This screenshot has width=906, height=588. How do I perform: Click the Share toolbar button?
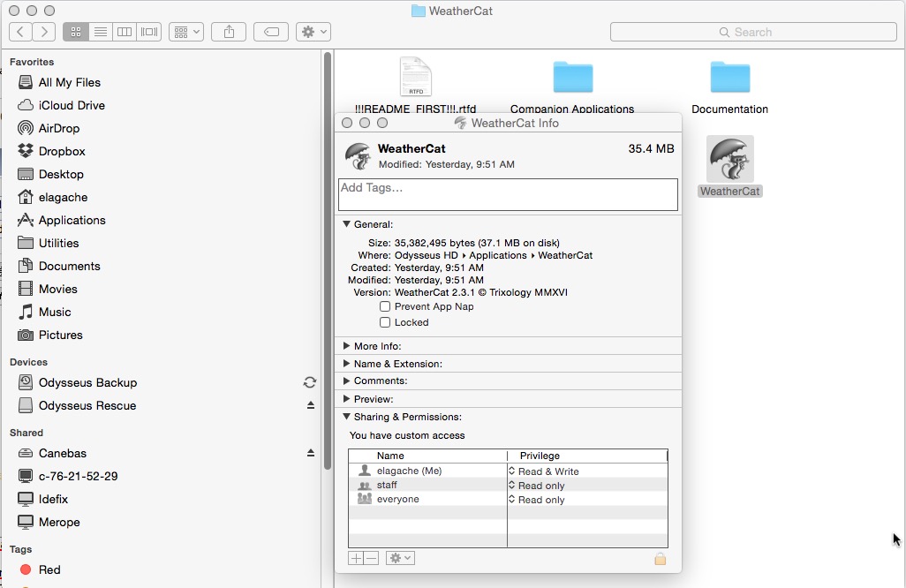(x=229, y=32)
